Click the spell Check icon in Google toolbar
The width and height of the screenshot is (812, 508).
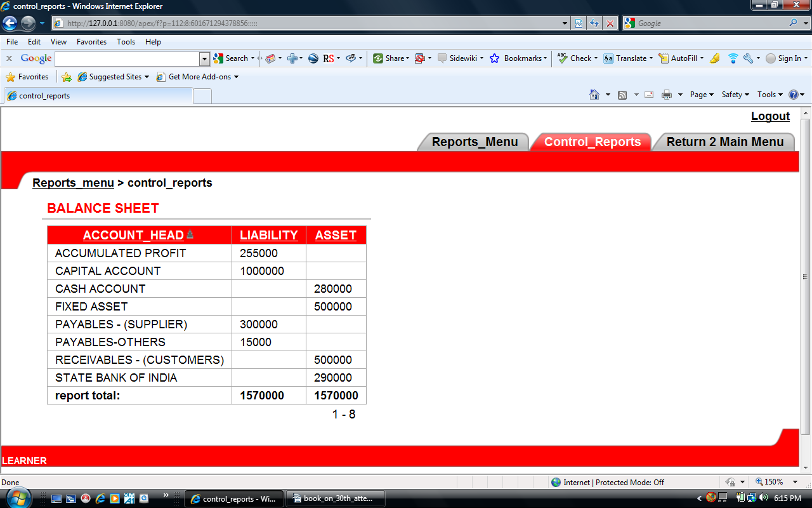click(x=562, y=58)
